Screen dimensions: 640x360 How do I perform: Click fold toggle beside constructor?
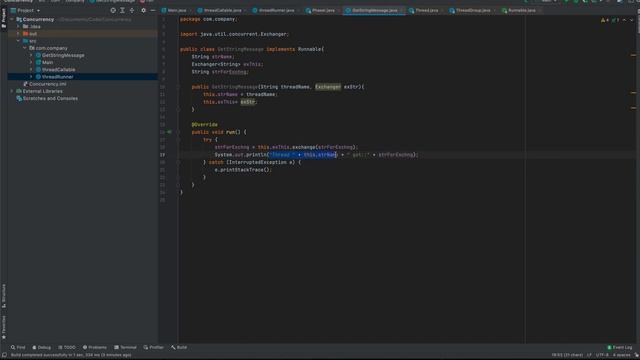tap(178, 87)
